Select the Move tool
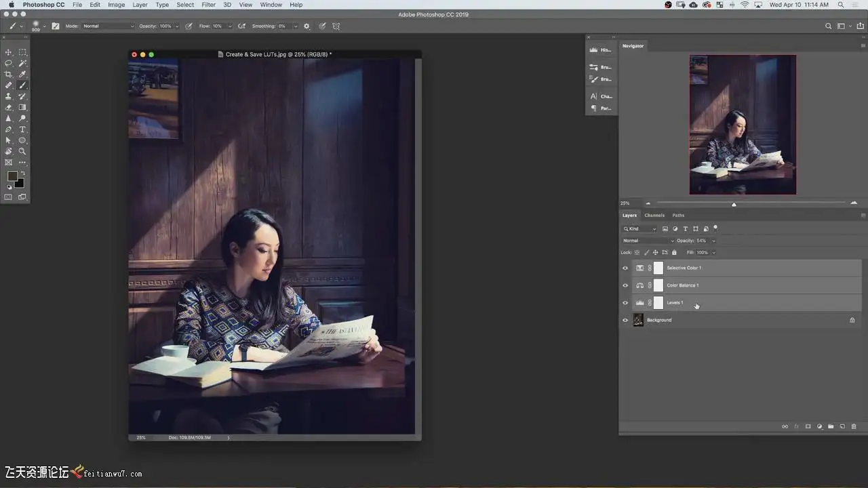The image size is (868, 488). click(x=9, y=52)
